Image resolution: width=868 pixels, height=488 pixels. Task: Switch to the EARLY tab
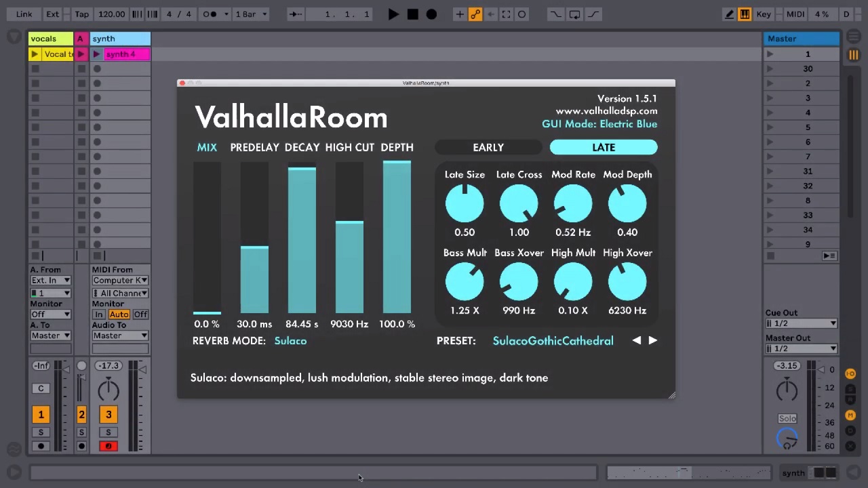pos(488,147)
